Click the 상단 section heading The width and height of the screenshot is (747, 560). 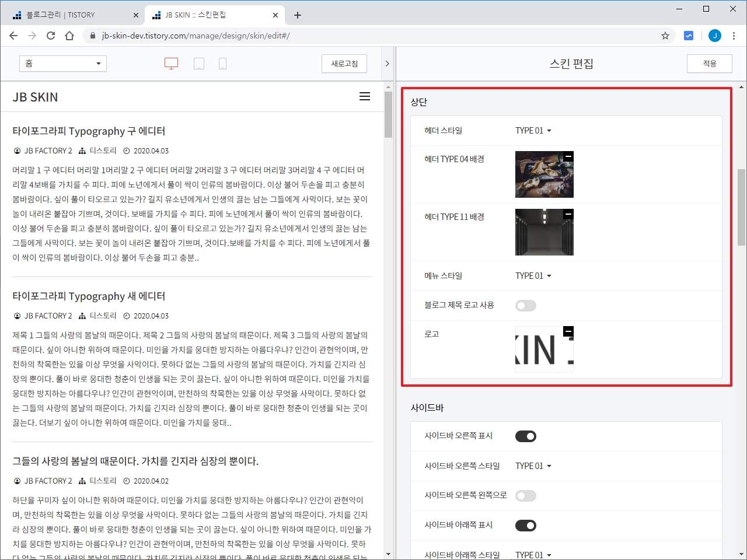click(419, 102)
